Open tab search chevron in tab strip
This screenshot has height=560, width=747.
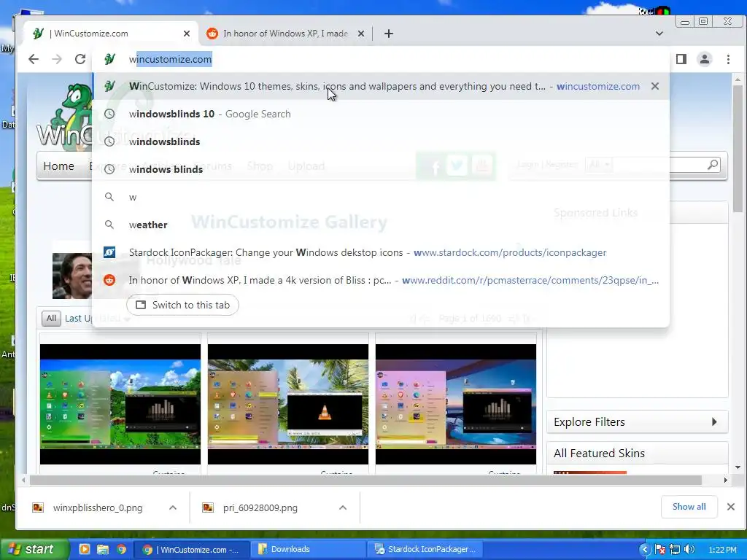(x=659, y=34)
